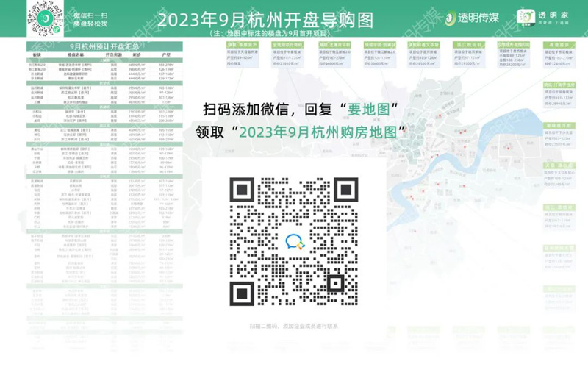588x367 pixels.
Task: Click the 扫码添加微信 instruction text
Action: (246, 109)
